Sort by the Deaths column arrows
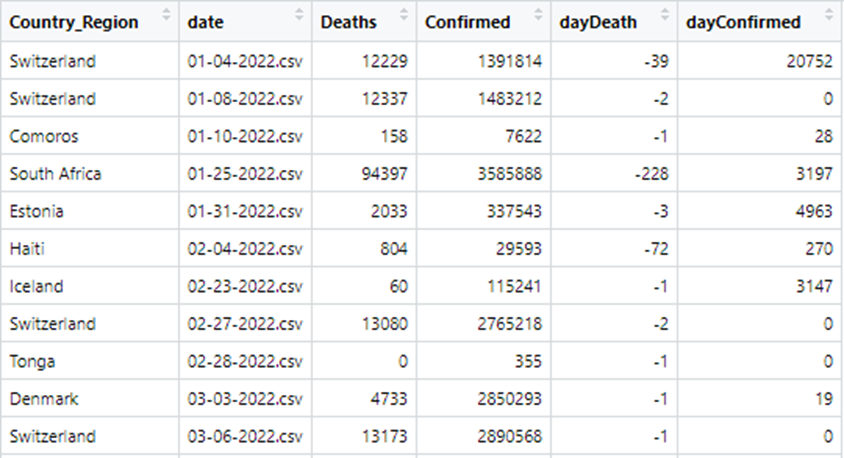Screen dimensions: 844x458 (404, 15)
